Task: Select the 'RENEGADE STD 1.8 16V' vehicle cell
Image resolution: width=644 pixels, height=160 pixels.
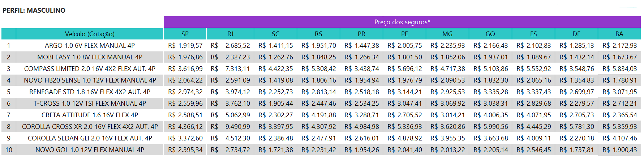Action: pos(90,92)
